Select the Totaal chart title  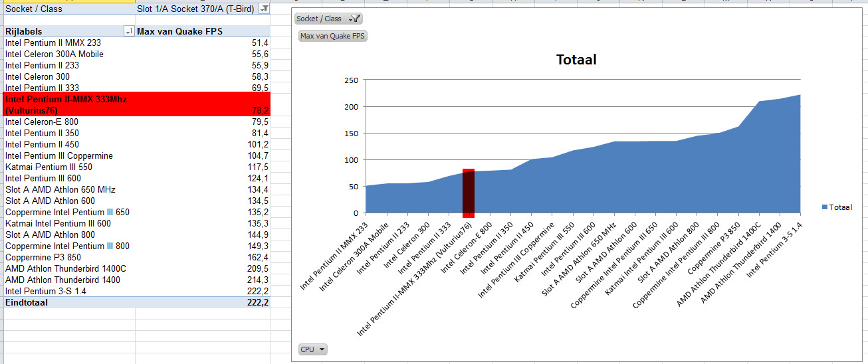[x=576, y=60]
